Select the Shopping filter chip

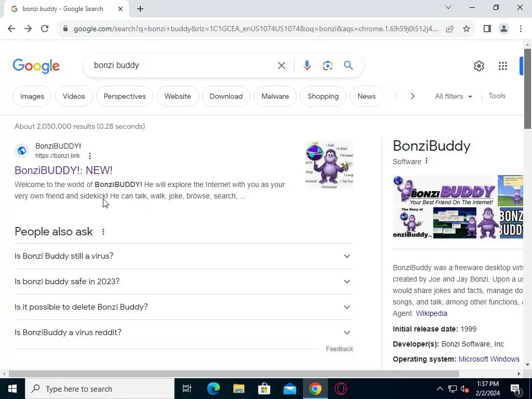[323, 96]
